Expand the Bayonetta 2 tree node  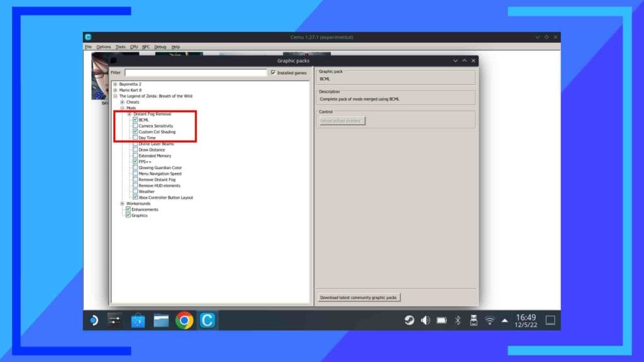[115, 84]
